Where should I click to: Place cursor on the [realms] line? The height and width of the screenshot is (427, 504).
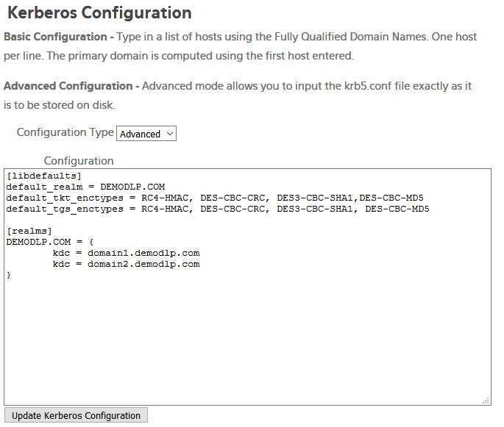[x=29, y=232]
